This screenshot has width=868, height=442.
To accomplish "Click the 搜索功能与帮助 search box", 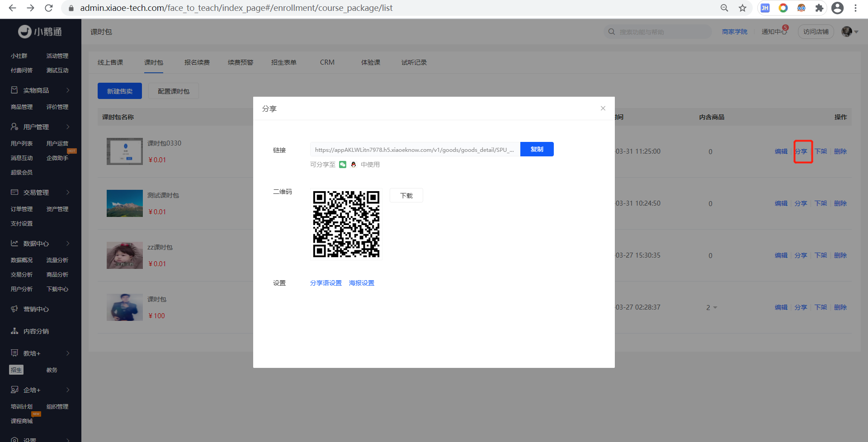I will tap(658, 32).
